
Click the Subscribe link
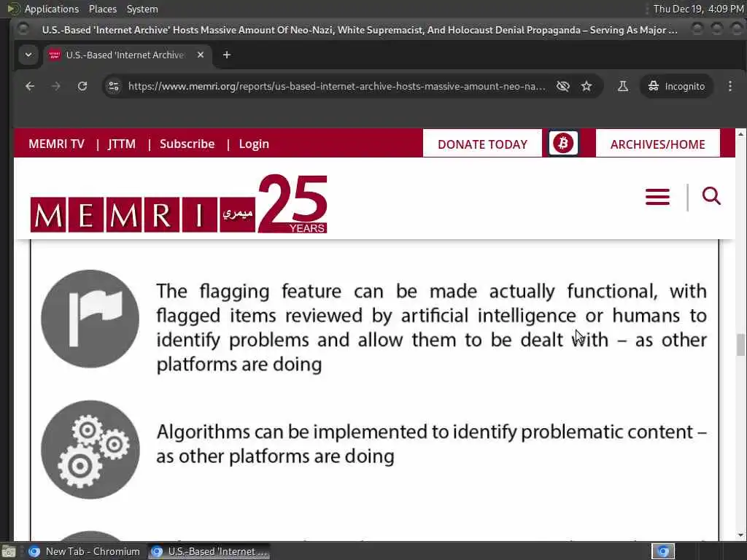pyautogui.click(x=187, y=144)
